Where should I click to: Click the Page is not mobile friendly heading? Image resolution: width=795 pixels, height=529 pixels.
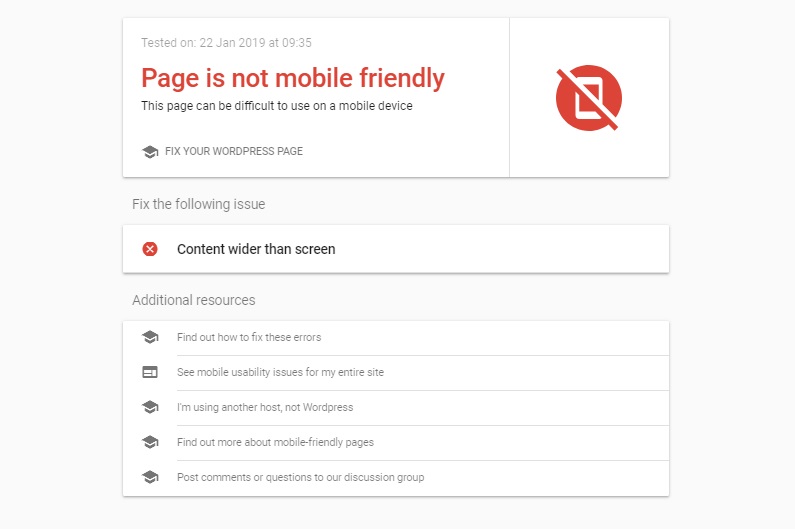[x=293, y=78]
